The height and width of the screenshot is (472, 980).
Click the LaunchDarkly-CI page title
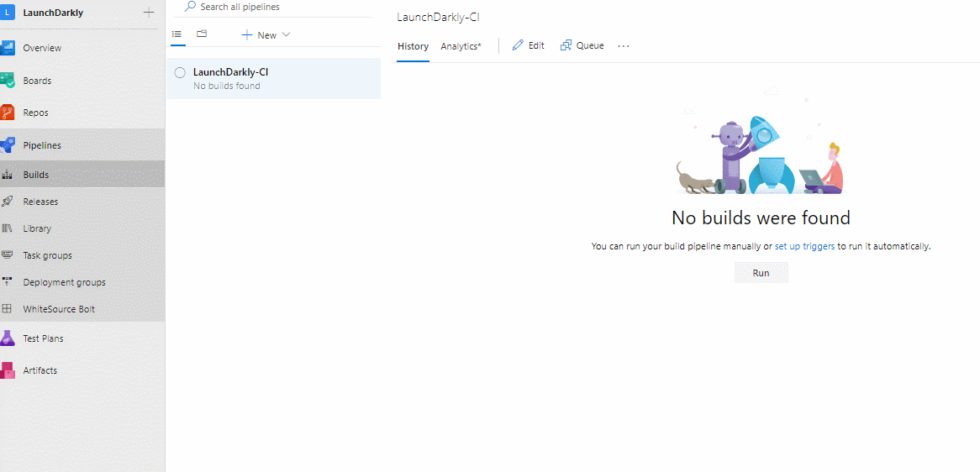[438, 18]
